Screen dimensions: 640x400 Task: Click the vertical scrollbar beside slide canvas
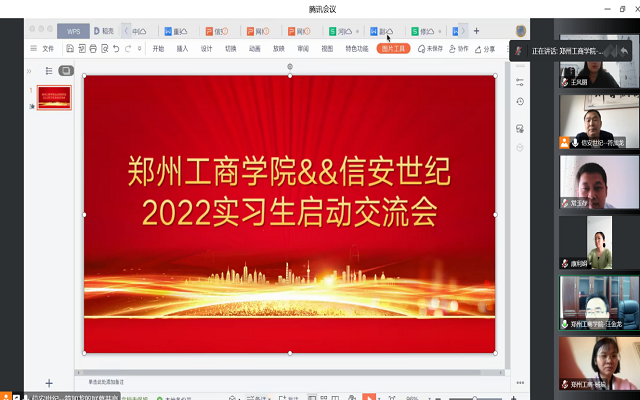click(507, 215)
